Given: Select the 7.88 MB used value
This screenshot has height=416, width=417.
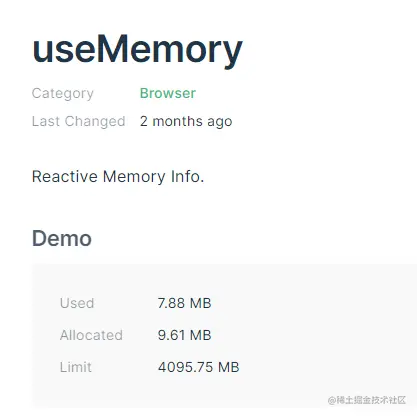Looking at the screenshot, I should tap(184, 303).
